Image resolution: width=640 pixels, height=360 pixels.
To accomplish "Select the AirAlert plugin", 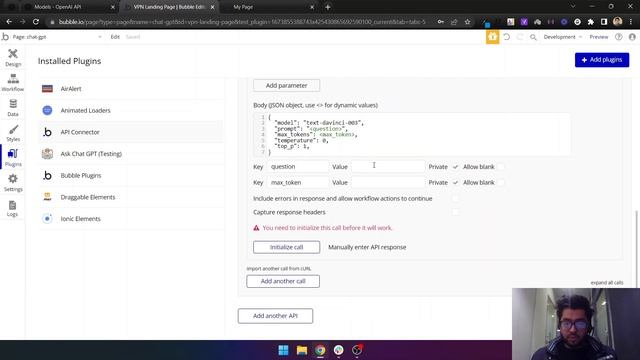I will [131, 89].
